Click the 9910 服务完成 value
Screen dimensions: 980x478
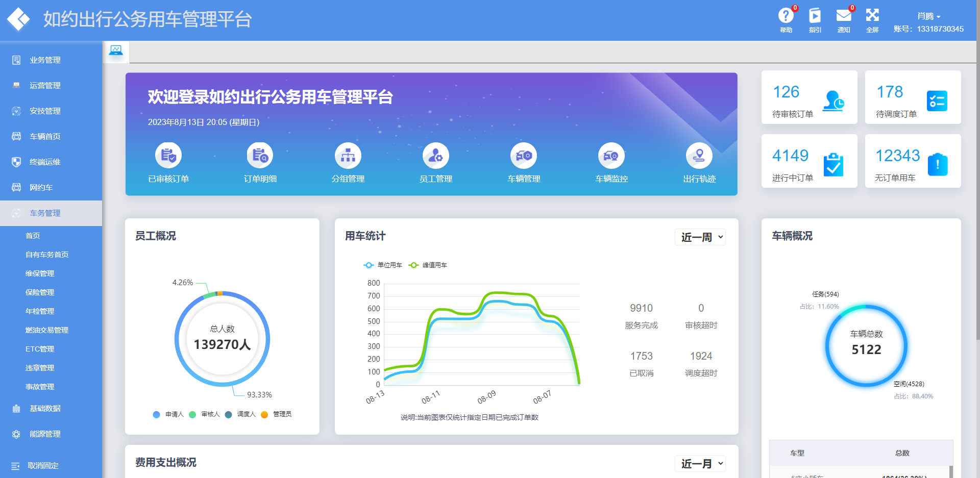[641, 308]
